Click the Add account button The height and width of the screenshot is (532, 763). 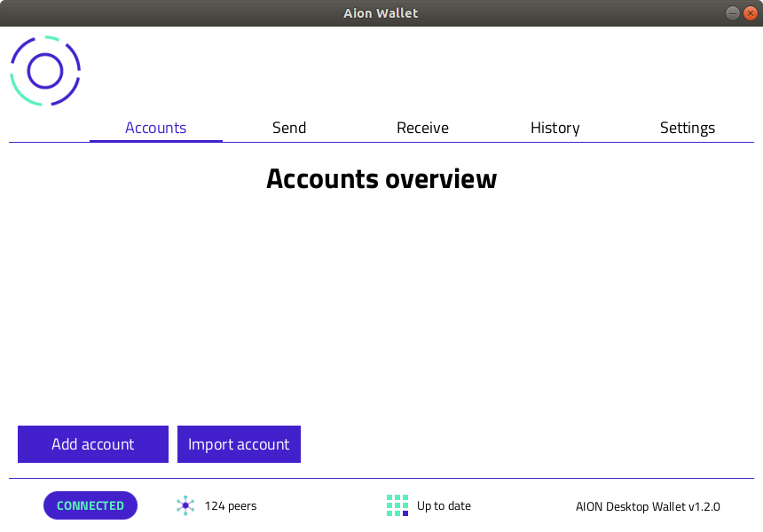point(93,444)
